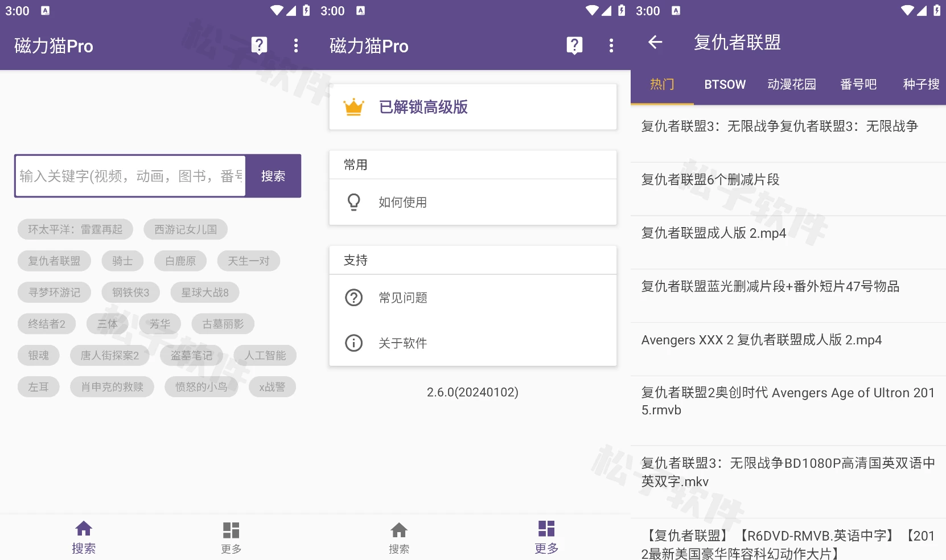
Task: Switch to the 动漫花园 tab
Action: (x=792, y=84)
